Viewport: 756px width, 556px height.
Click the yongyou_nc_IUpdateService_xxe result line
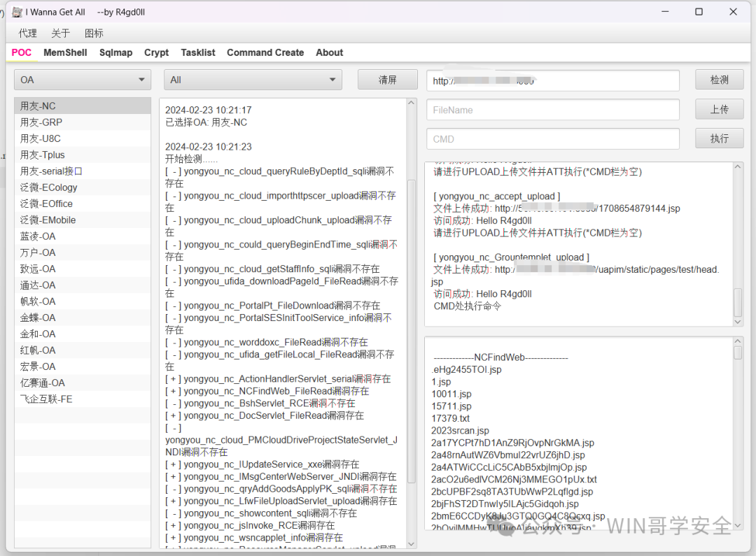click(x=262, y=464)
